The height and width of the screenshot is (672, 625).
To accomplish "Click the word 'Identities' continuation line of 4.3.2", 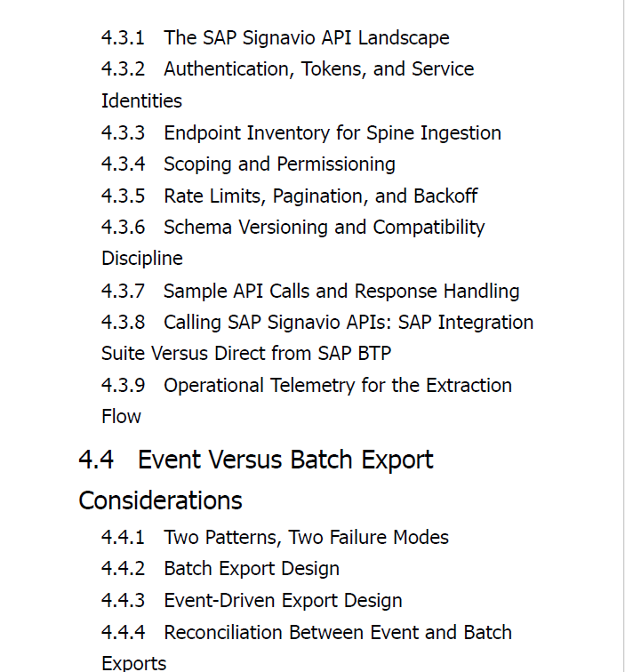I will click(141, 101).
